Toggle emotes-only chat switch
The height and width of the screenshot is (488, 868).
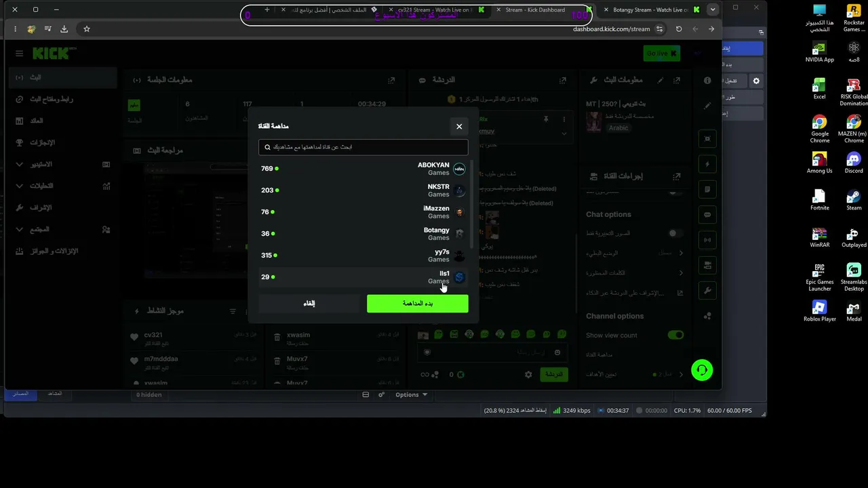click(x=675, y=233)
